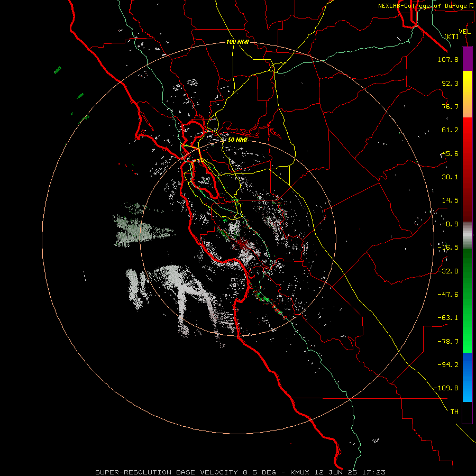Click the -109.8 velocity scale value

click(446, 388)
